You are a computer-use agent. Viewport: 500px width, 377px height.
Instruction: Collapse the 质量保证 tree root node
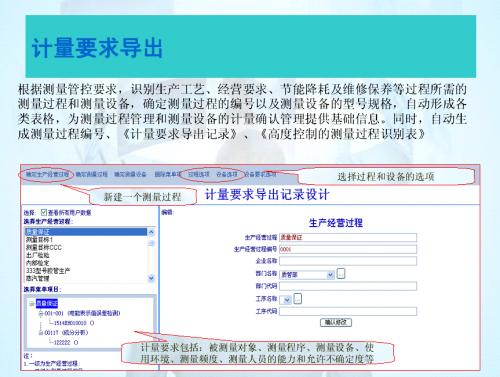point(31,304)
